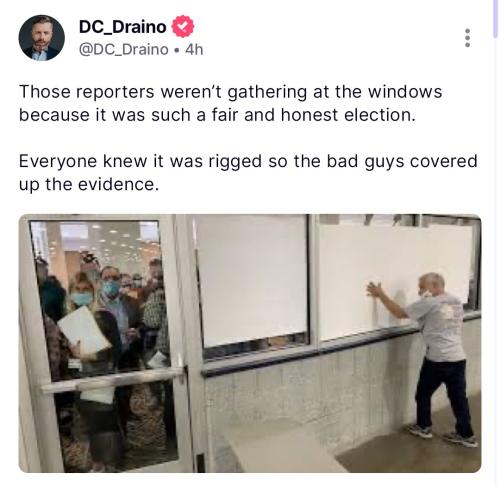Open the DC_Draino display name link
This screenshot has height=486, width=500.
[122, 27]
